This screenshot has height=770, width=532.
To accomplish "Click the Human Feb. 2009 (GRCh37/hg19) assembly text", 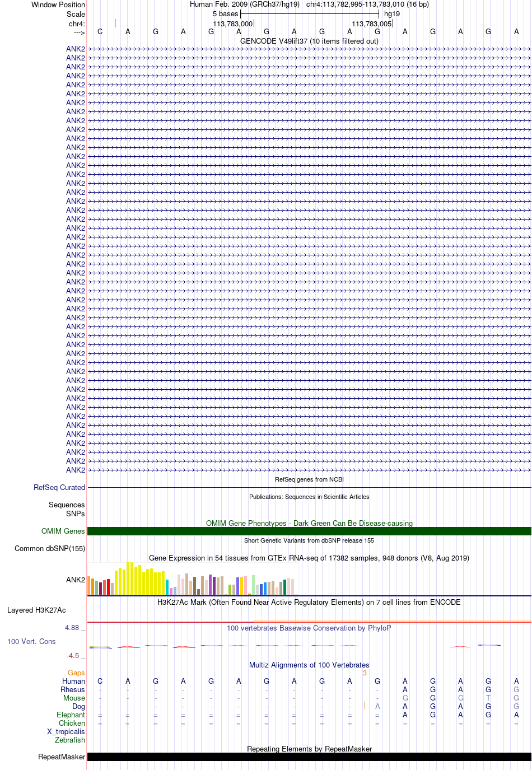I will coord(245,4).
